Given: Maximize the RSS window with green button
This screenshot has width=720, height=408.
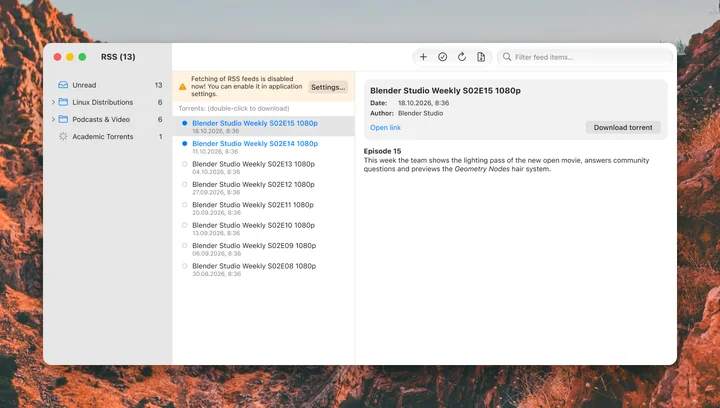Looking at the screenshot, I should 82,57.
